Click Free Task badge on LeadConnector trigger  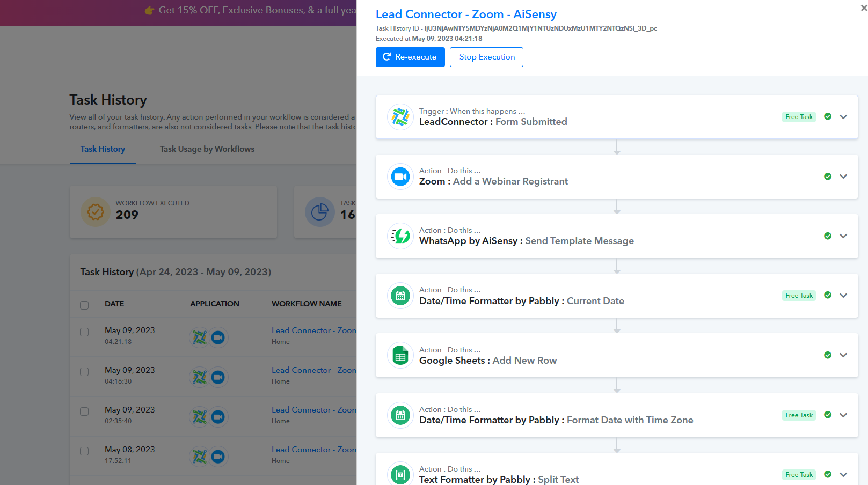pyautogui.click(x=799, y=117)
